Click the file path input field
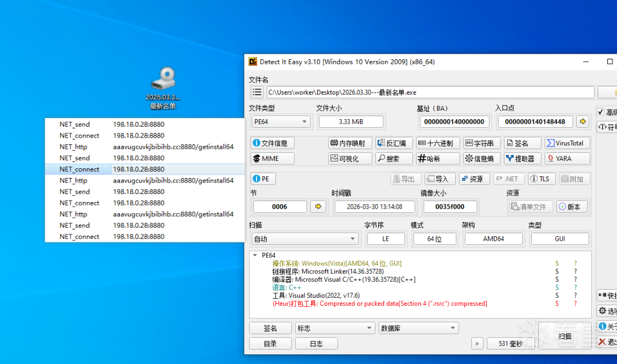617x364 pixels. point(430,92)
